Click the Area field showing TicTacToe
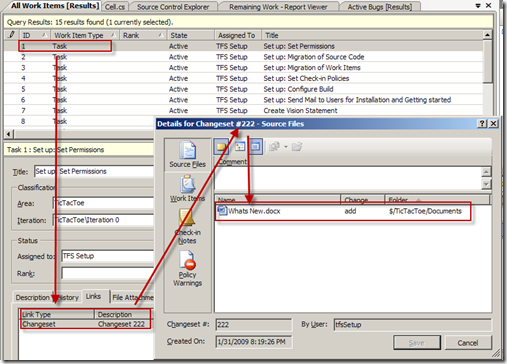This screenshot has height=364, width=507. (x=103, y=203)
